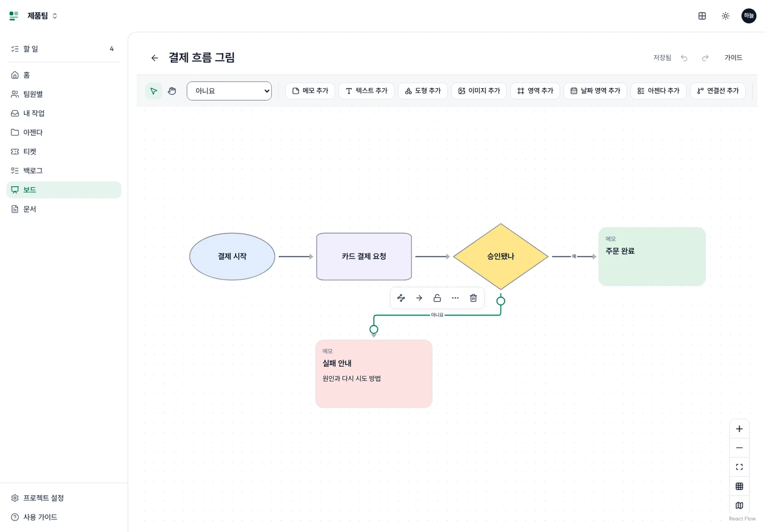Toggle the minimap icon in canvas controls

tap(739, 505)
